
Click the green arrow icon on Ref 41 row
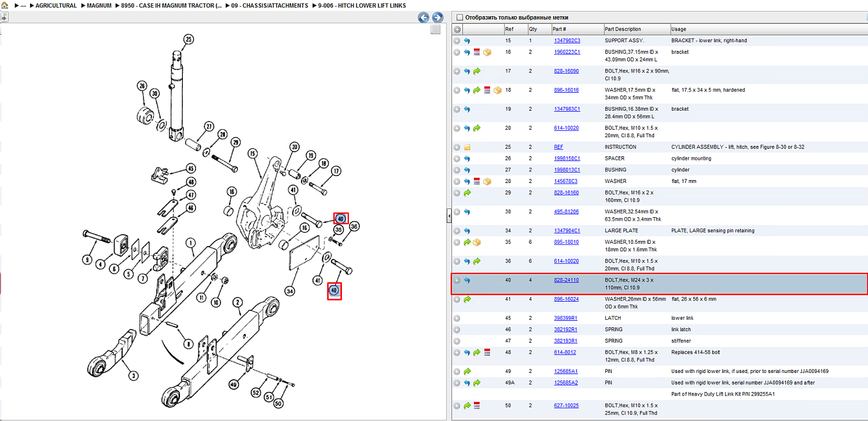pyautogui.click(x=467, y=299)
